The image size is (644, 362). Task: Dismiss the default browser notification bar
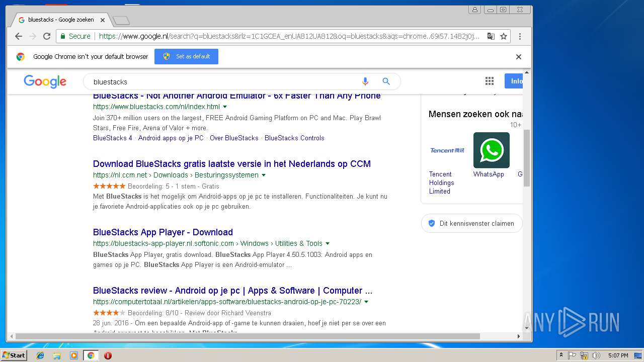coord(519,57)
